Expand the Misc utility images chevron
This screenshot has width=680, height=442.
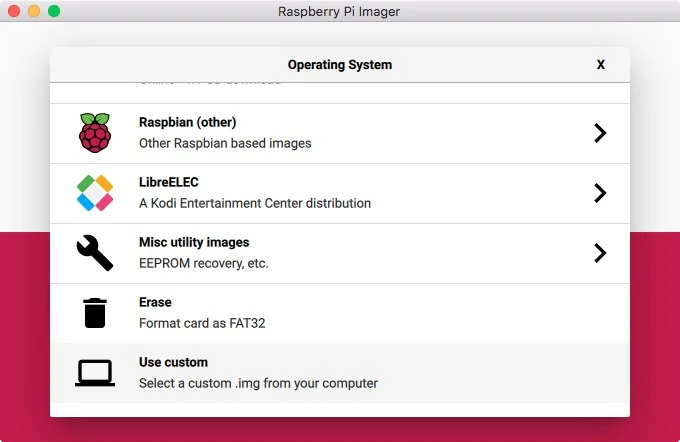[x=600, y=253]
